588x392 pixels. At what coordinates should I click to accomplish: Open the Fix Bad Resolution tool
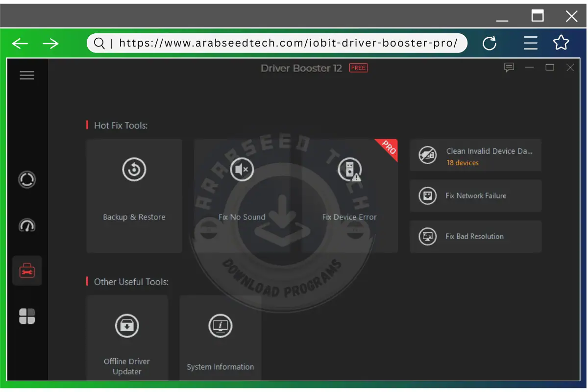click(x=475, y=236)
